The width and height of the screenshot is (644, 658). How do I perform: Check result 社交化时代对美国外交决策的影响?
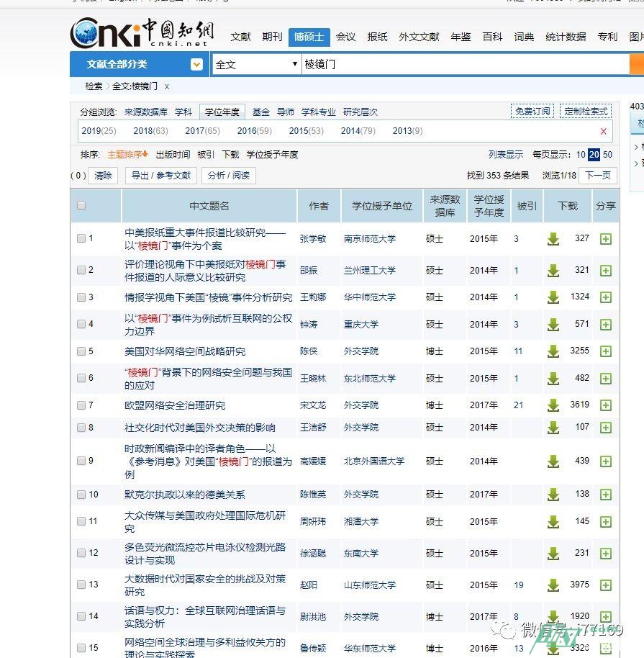tap(81, 427)
